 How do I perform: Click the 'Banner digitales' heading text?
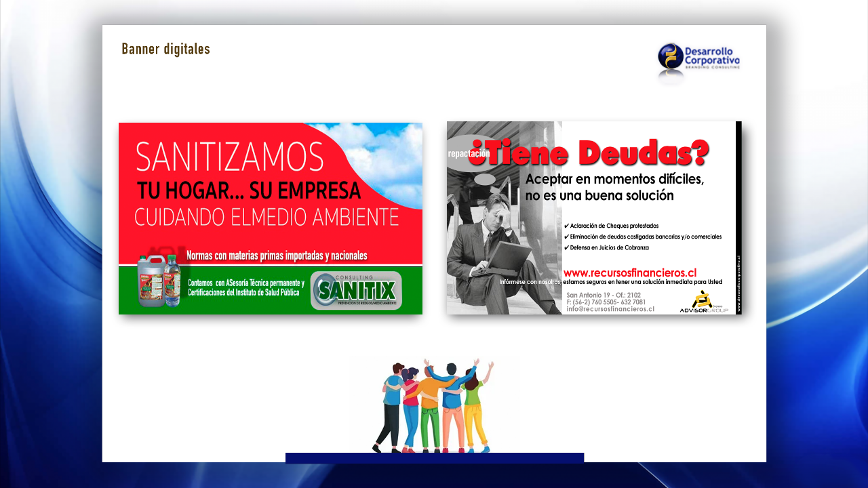coord(166,49)
